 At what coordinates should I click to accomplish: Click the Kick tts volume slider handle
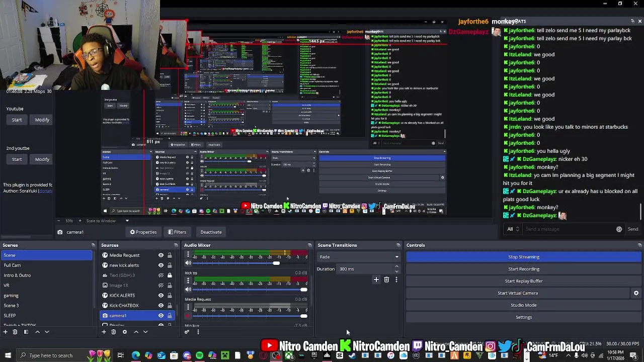click(x=303, y=289)
